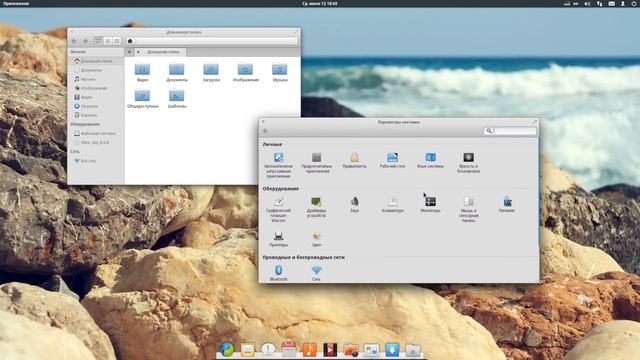The height and width of the screenshot is (360, 640).
Task: Select Изображения in the Files sidebar
Action: [x=96, y=88]
